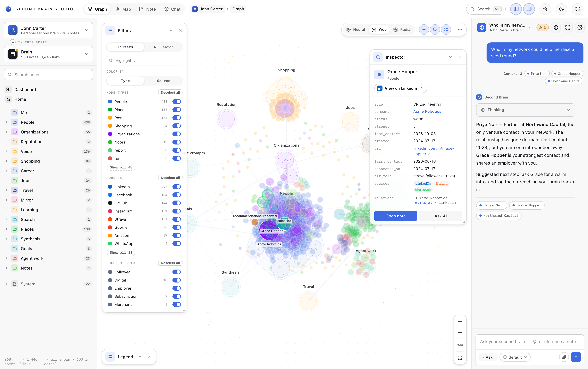
Task: Open the Acme Robotics company link
Action: 427,112
